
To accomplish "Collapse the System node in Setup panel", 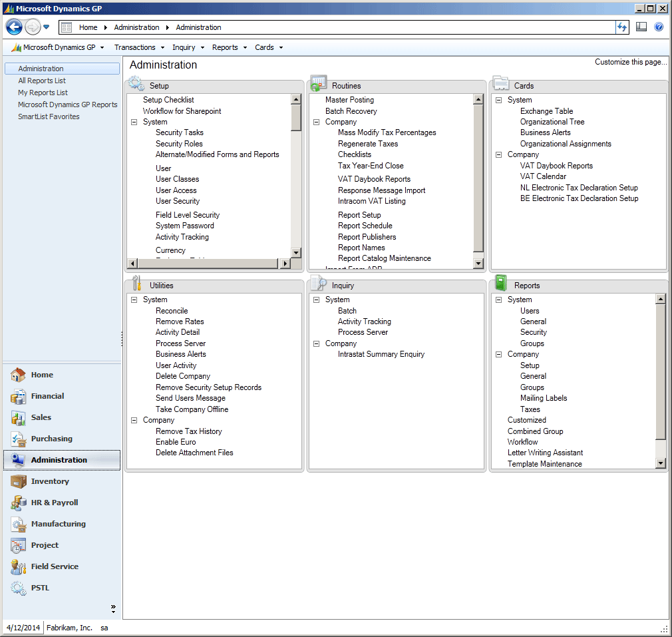I will [x=134, y=122].
